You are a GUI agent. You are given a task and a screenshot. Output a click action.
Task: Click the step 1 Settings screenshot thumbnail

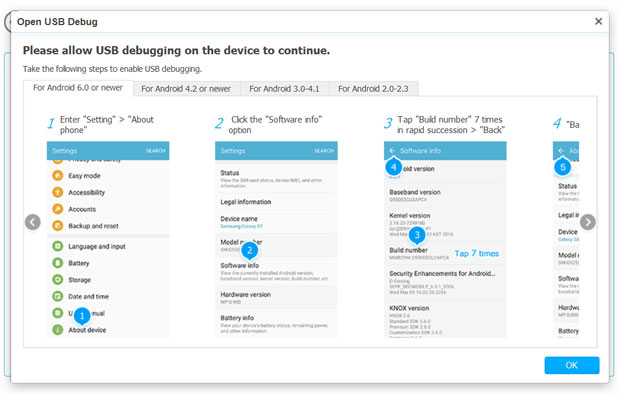click(x=108, y=239)
